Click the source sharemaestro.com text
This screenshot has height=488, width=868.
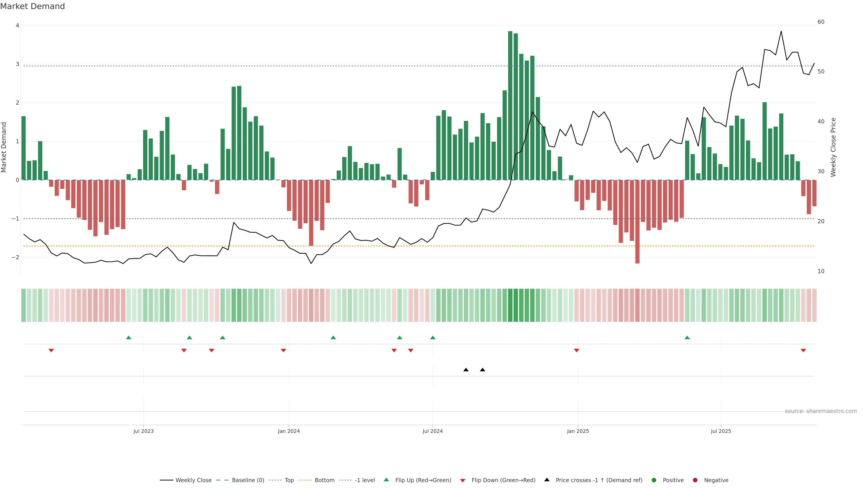[821, 411]
